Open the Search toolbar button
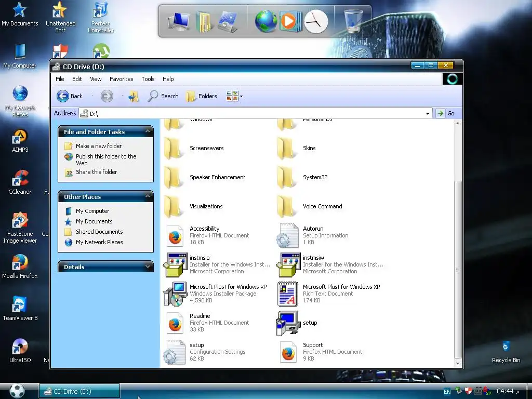 pos(163,96)
